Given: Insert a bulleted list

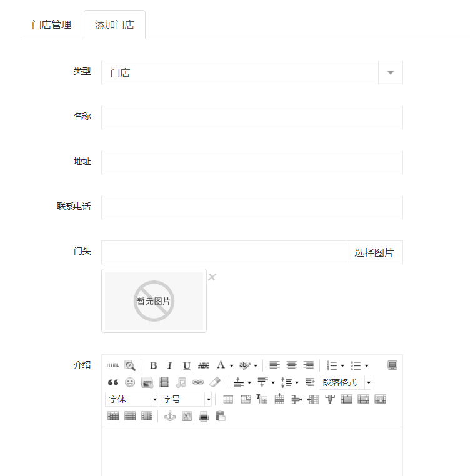Looking at the screenshot, I should (x=356, y=365).
